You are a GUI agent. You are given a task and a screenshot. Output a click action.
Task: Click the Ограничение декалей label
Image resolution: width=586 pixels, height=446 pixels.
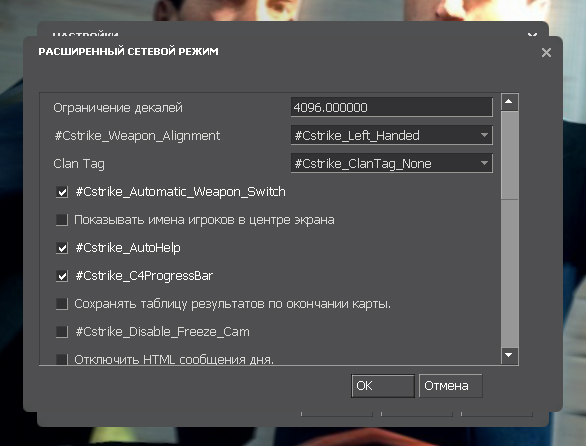click(x=118, y=108)
